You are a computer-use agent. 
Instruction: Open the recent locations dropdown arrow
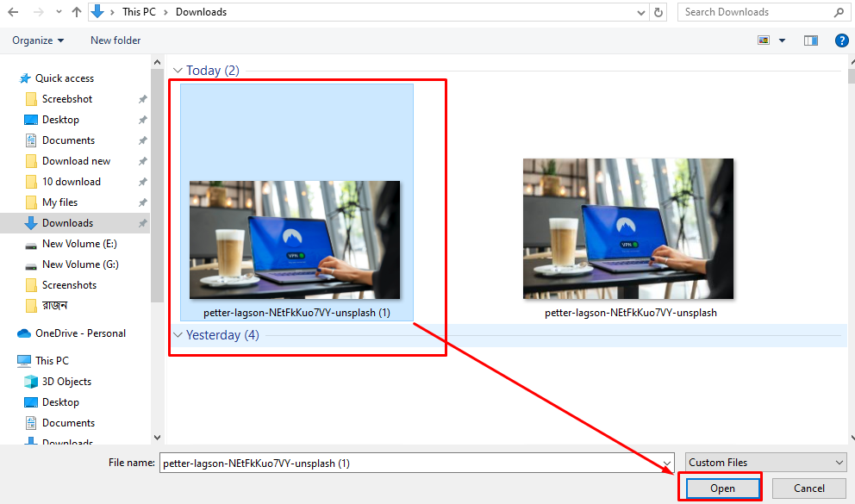[59, 12]
